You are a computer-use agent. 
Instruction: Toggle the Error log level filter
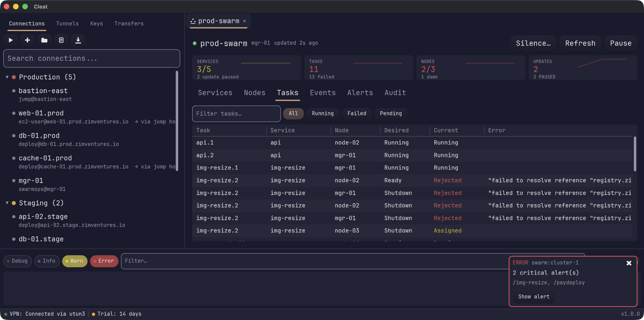pyautogui.click(x=104, y=261)
